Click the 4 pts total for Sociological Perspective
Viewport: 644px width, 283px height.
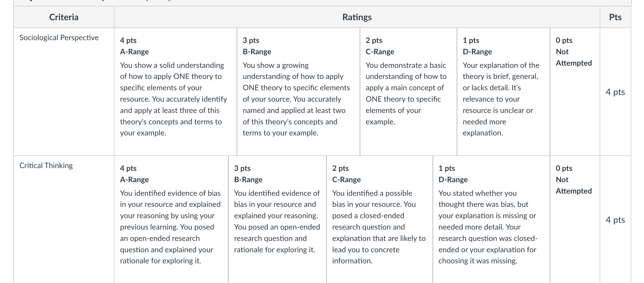615,92
